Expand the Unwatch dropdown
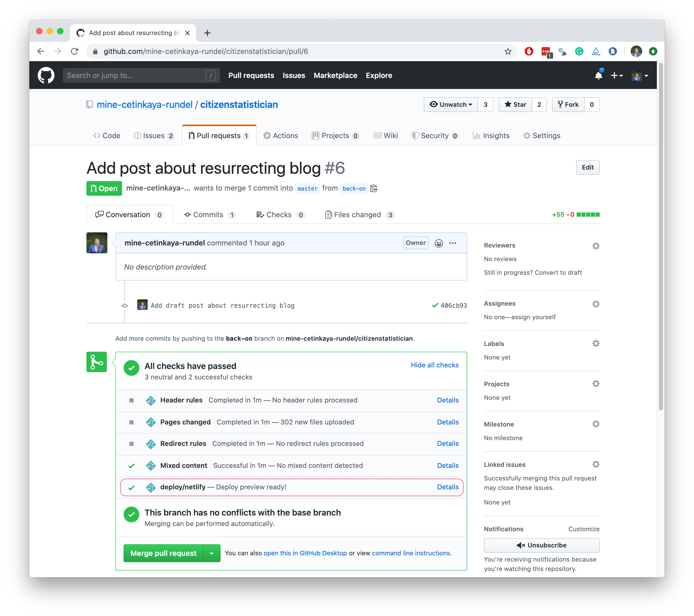The width and height of the screenshot is (694, 616). (x=450, y=104)
